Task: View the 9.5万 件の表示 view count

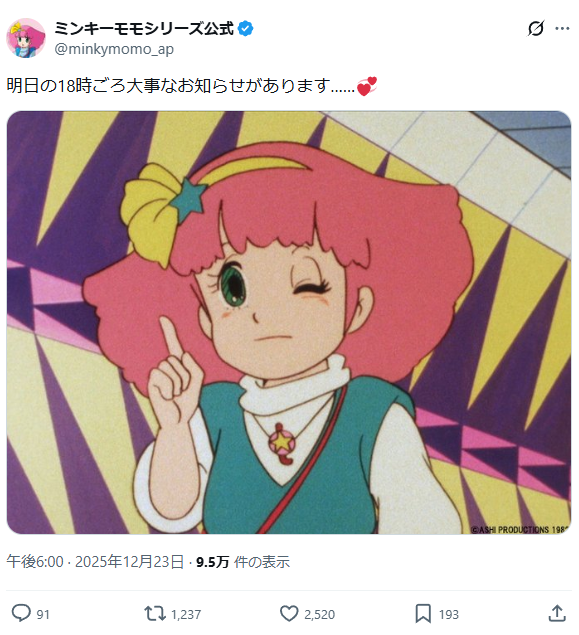Action: [243, 562]
